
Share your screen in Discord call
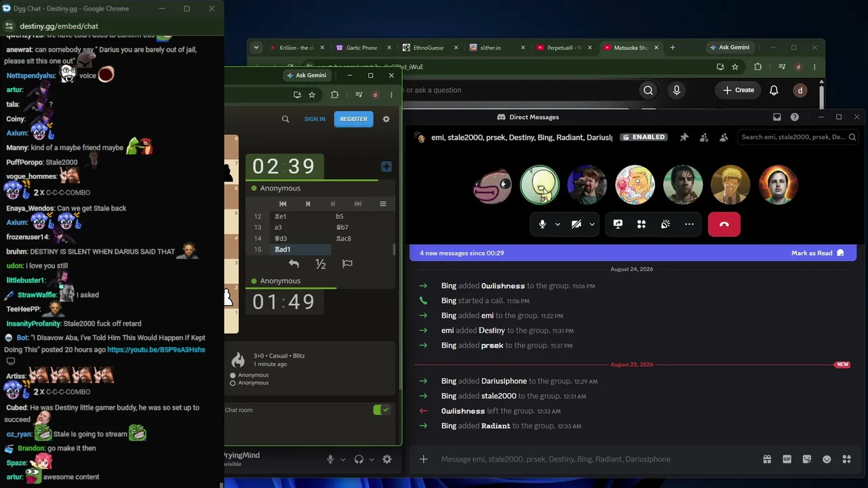click(618, 224)
